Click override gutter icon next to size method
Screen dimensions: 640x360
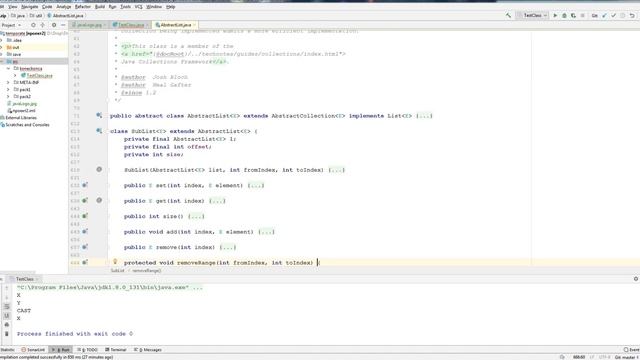click(85, 216)
